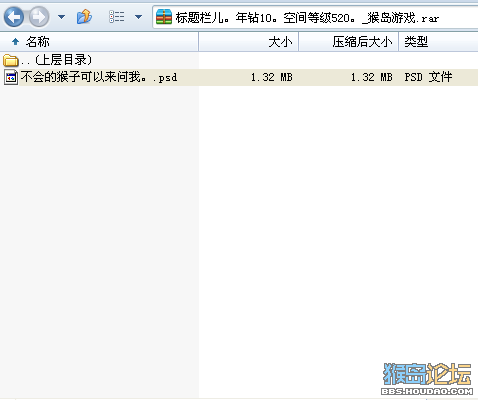The image size is (478, 400).
Task: Sort by 名称 column header
Action: tap(99, 42)
